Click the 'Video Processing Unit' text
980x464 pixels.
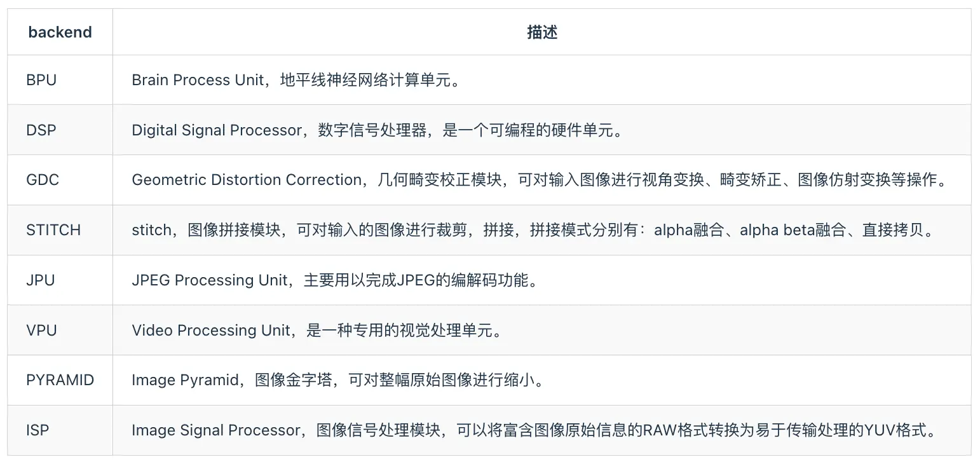(x=210, y=331)
